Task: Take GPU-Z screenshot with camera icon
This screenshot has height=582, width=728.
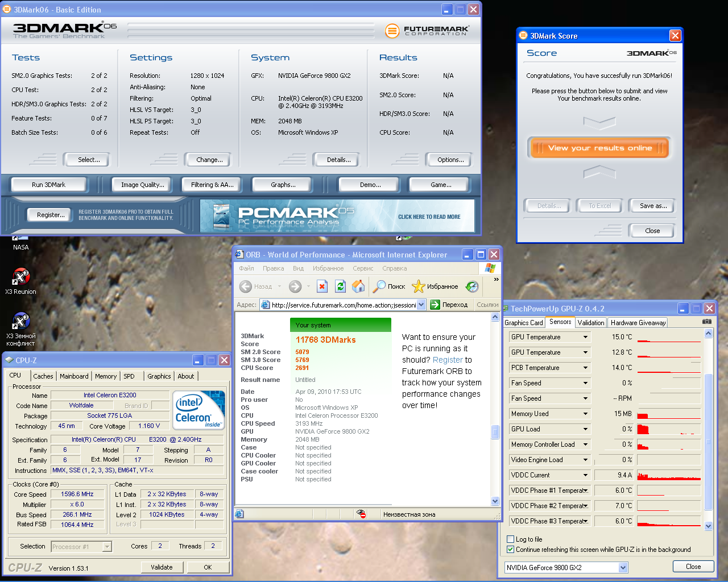Action: (707, 322)
